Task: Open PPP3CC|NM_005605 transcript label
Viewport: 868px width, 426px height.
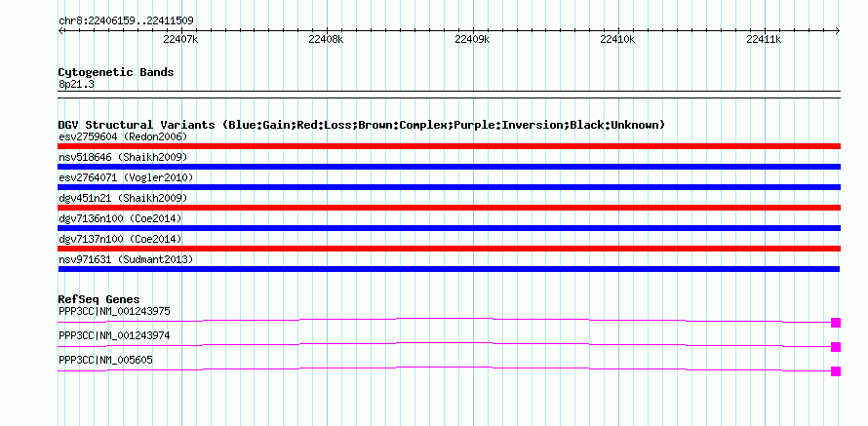Action: pyautogui.click(x=105, y=360)
